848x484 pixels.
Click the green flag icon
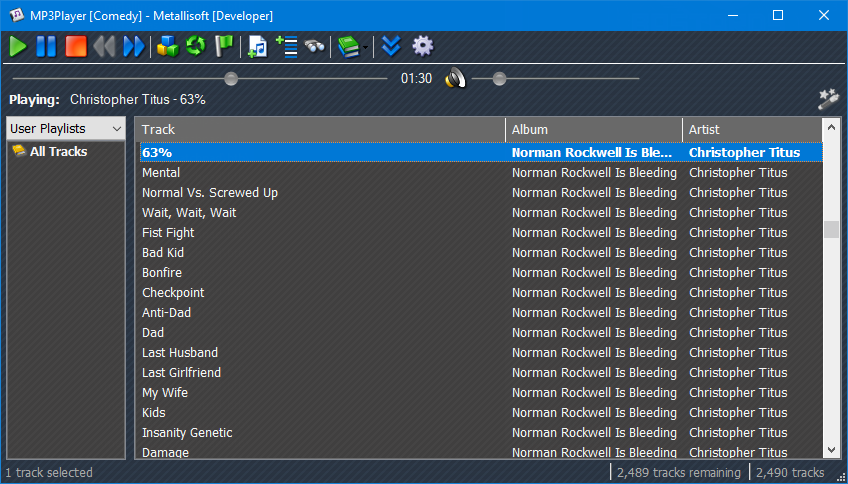(x=224, y=46)
